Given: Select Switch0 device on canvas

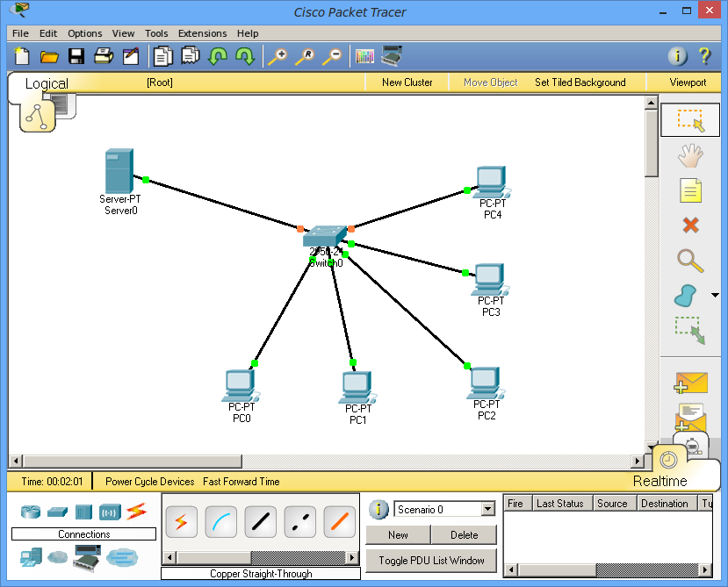Looking at the screenshot, I should (325, 236).
